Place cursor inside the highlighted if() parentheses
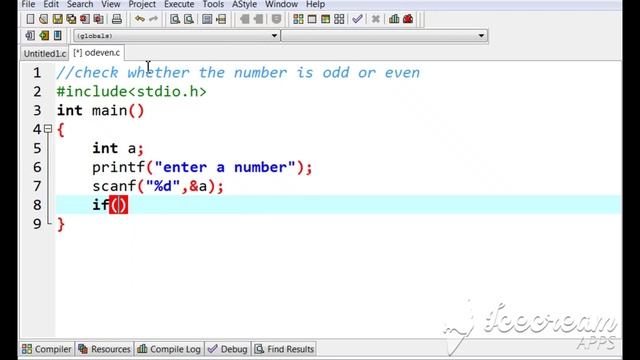This screenshot has width=640, height=360. (119, 205)
